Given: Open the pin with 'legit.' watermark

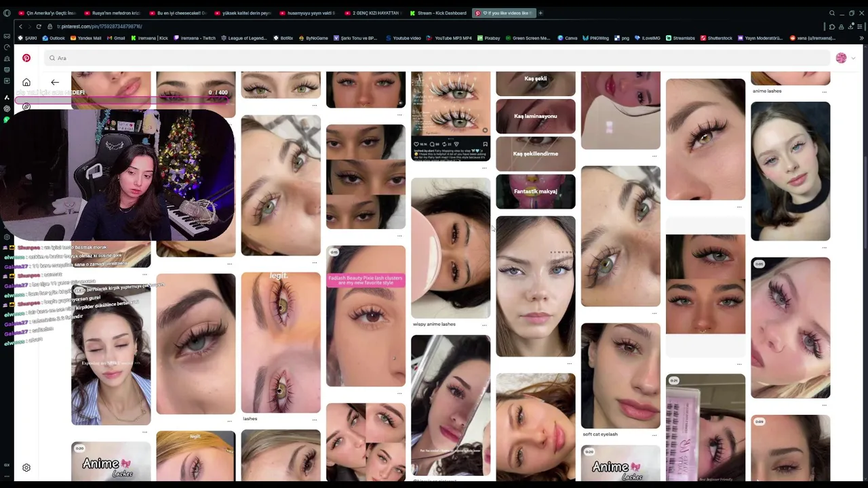Looking at the screenshot, I should coord(281,343).
